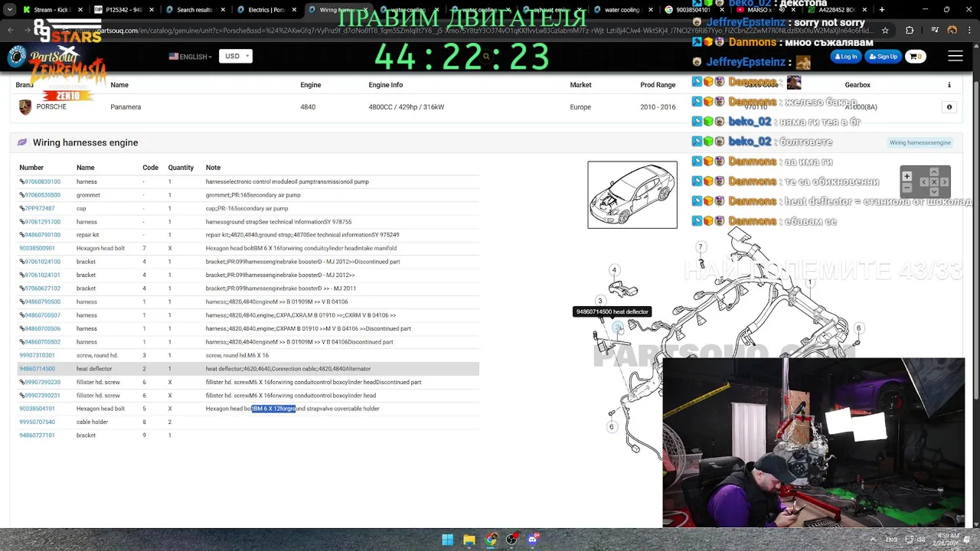Open the USD currency dropdown
Viewport: 980px width, 551px height.
(236, 56)
